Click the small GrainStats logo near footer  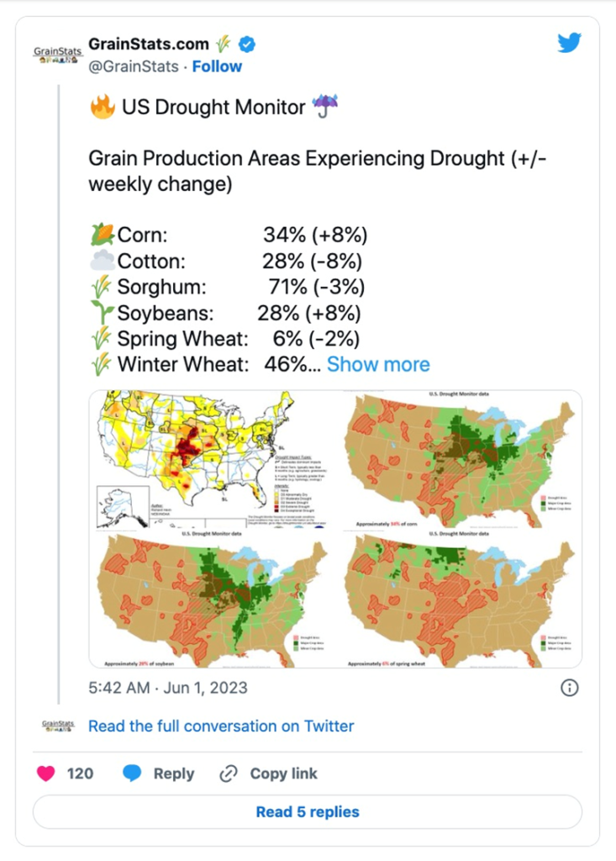58,726
